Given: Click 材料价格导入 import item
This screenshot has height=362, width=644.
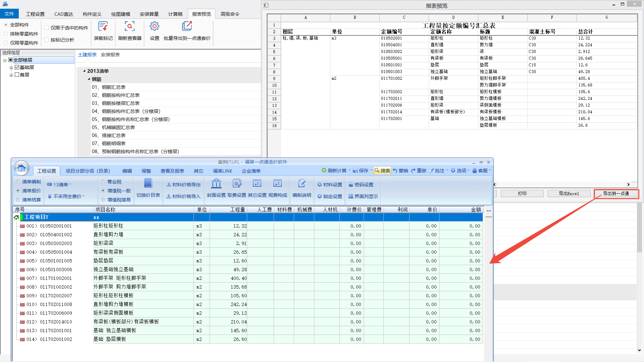Looking at the screenshot, I should coord(183,196).
